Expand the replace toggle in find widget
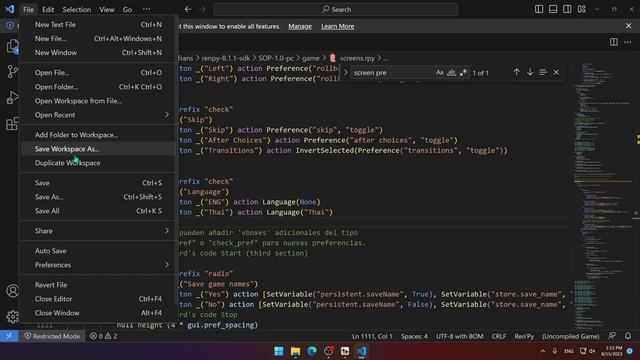The image size is (640, 360). 346,73
